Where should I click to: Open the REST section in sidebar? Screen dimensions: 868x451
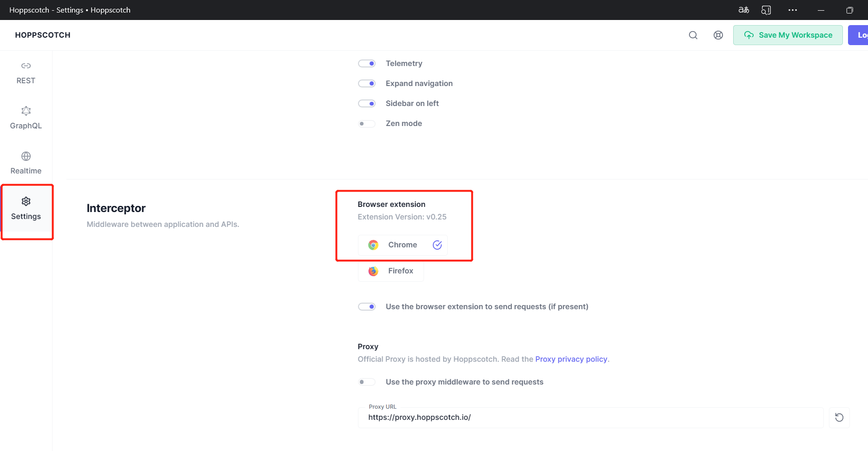pos(26,73)
